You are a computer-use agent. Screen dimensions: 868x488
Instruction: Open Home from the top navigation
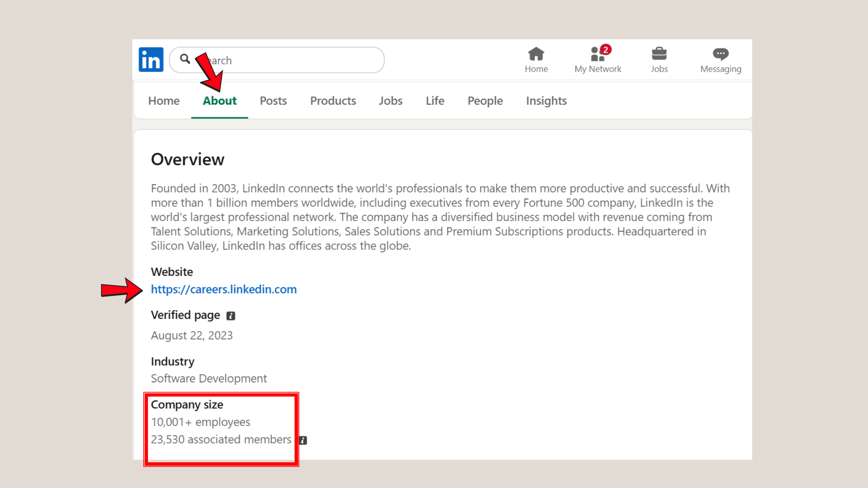coord(536,60)
